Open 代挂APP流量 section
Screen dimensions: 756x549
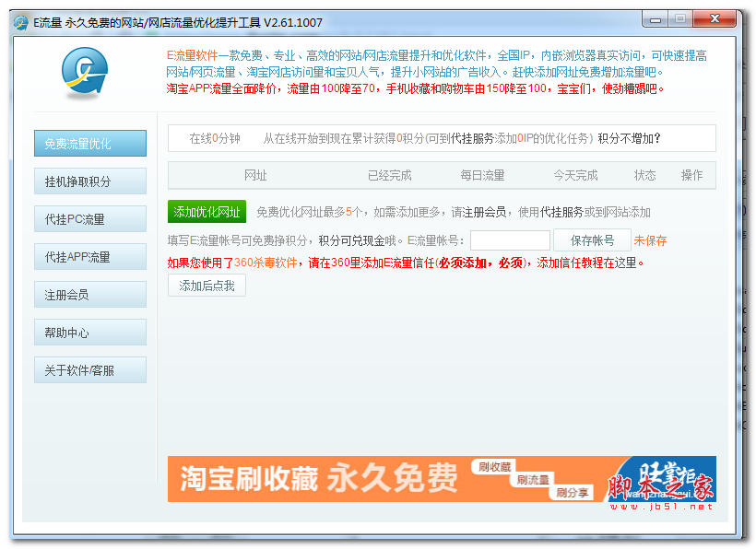90,257
